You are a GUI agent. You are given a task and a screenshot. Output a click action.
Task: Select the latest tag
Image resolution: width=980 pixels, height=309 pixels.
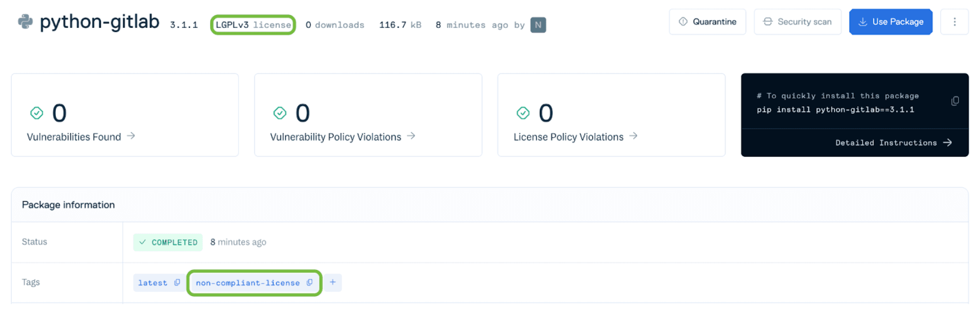tap(153, 283)
